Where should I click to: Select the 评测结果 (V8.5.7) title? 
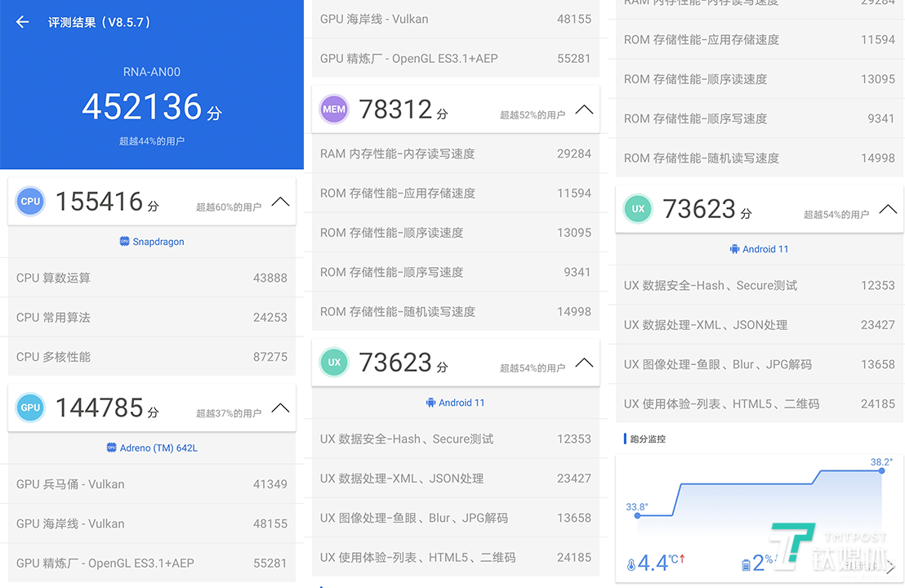tap(100, 22)
